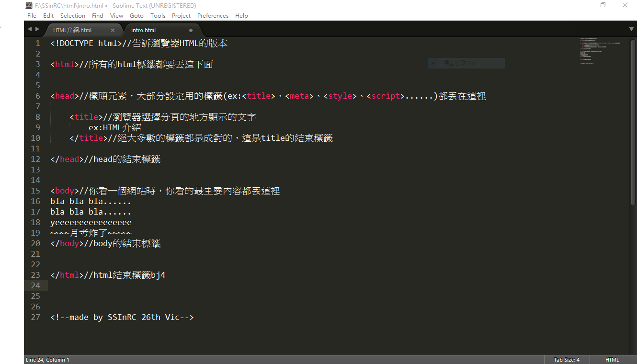637x364 pixels.
Task: Open the Project menu
Action: [181, 15]
